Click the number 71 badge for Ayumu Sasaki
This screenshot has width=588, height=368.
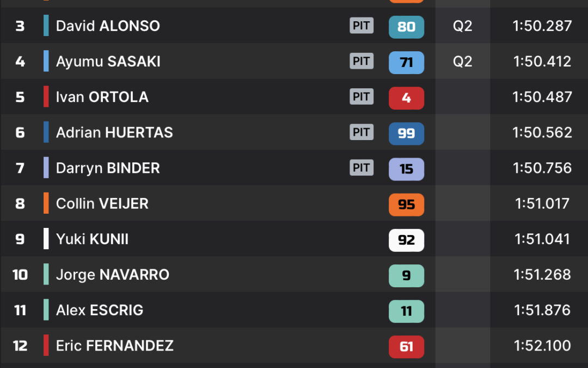click(407, 62)
